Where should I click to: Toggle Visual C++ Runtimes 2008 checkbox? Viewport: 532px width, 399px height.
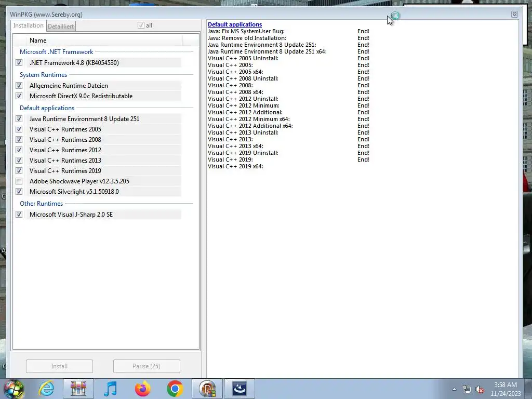click(19, 140)
